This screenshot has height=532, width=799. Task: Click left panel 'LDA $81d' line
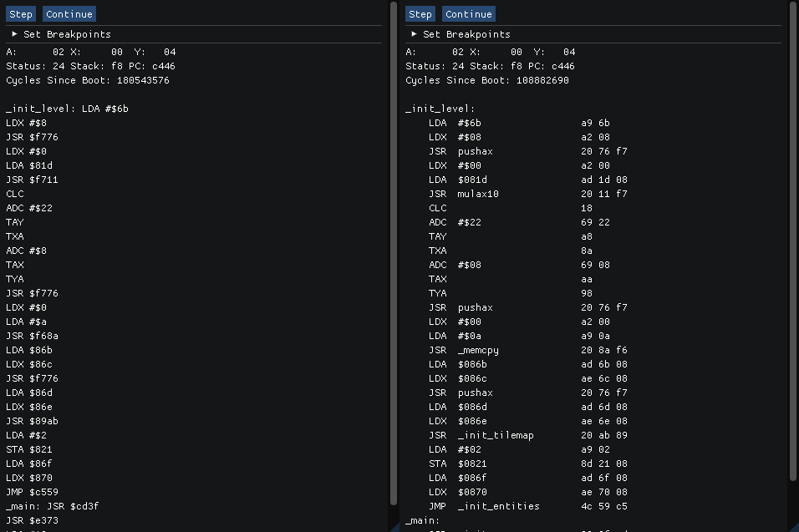tap(29, 165)
